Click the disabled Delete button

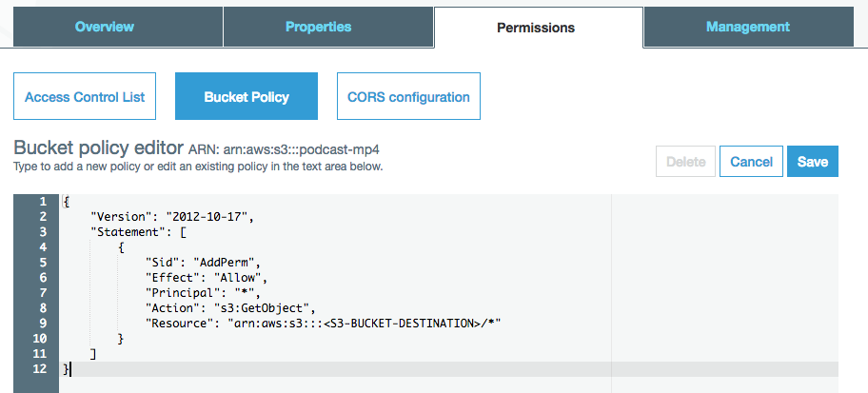coord(684,162)
